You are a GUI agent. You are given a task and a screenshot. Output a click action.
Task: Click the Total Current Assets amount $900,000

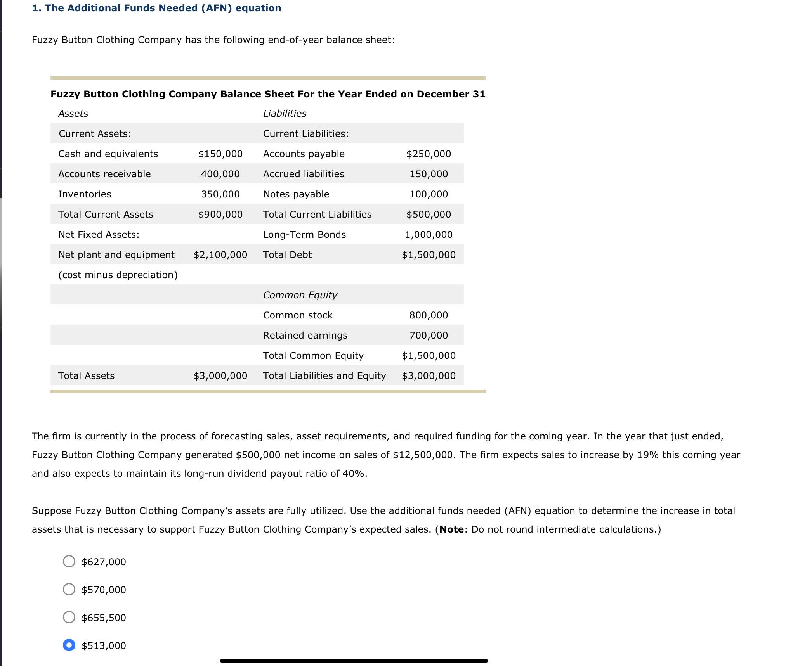220,214
